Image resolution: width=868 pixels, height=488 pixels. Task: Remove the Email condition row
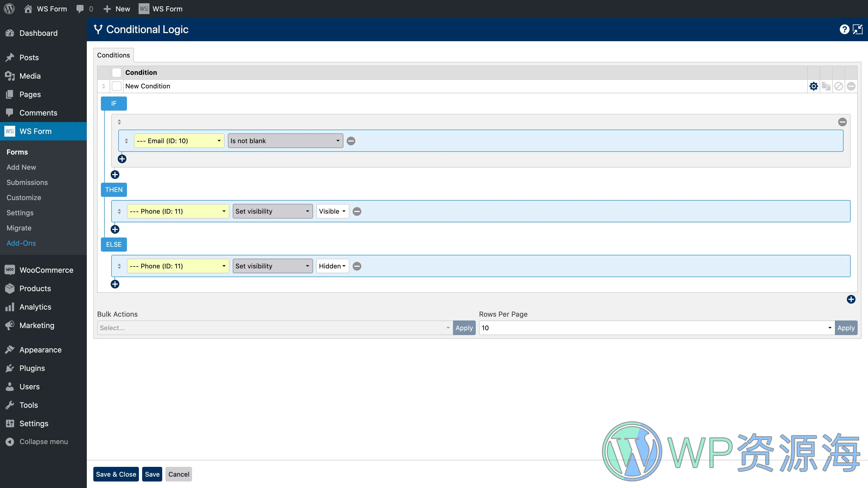351,141
